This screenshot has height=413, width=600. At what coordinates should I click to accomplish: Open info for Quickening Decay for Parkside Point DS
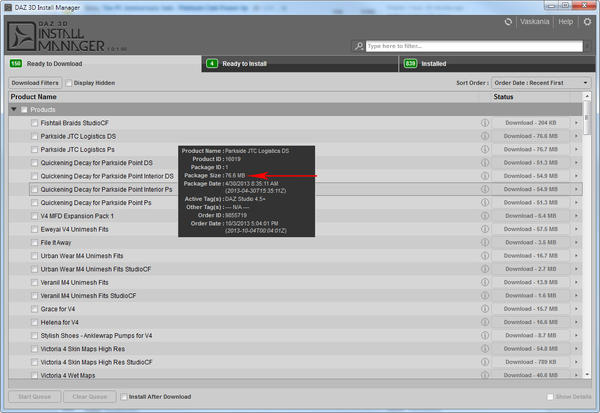(x=485, y=163)
